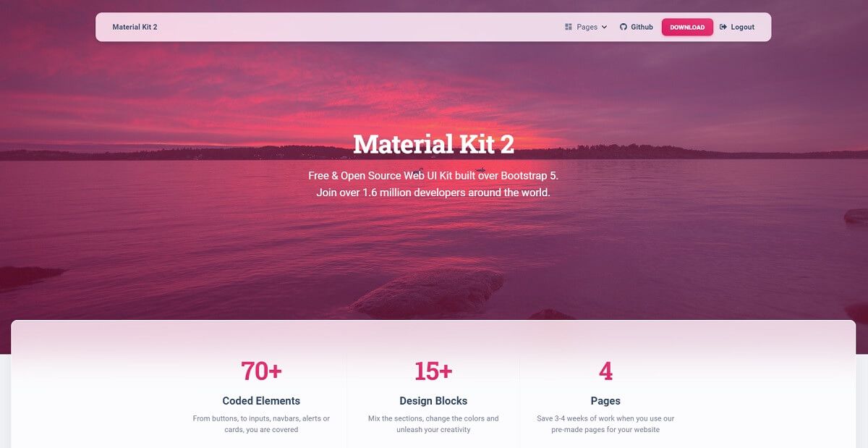Select the Design Blocks title
868x448 pixels.
coord(433,400)
